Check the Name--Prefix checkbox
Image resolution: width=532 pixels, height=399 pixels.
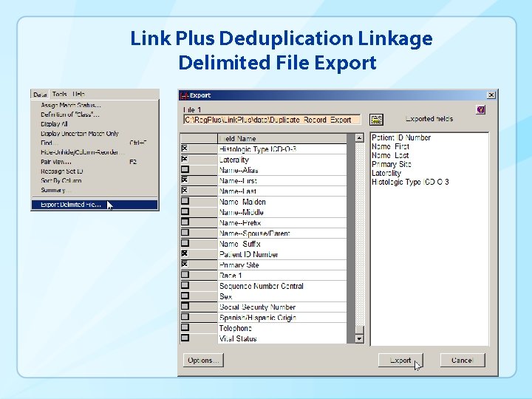tap(185, 222)
